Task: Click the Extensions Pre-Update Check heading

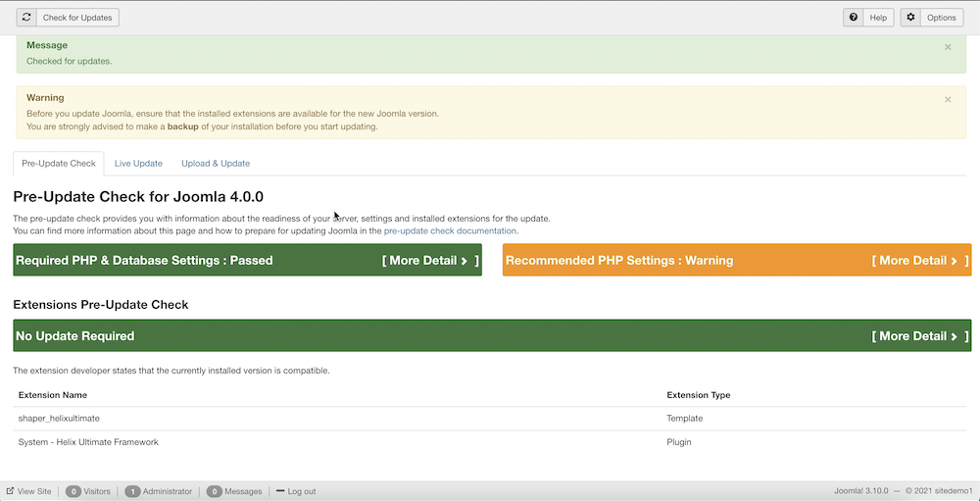Action: 101,305
